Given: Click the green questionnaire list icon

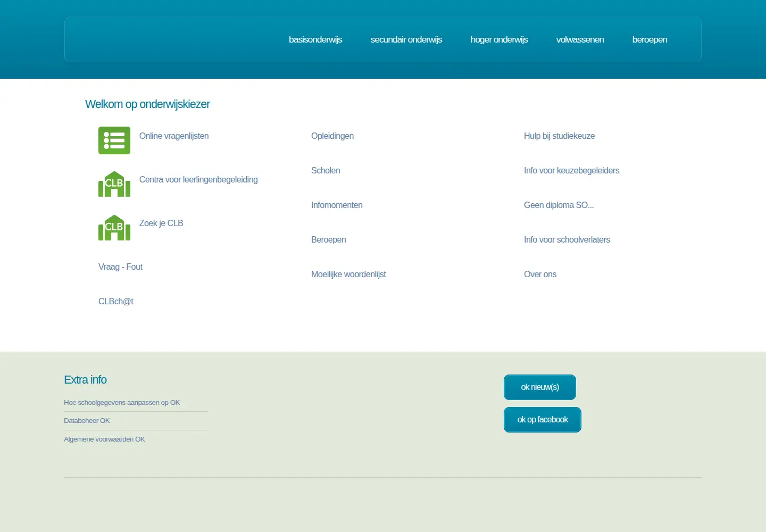Looking at the screenshot, I should click(114, 140).
